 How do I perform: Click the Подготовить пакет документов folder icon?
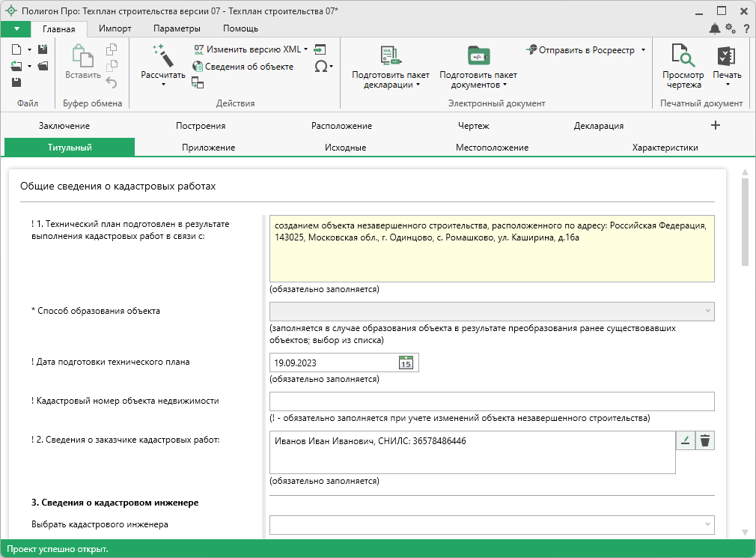[x=478, y=56]
